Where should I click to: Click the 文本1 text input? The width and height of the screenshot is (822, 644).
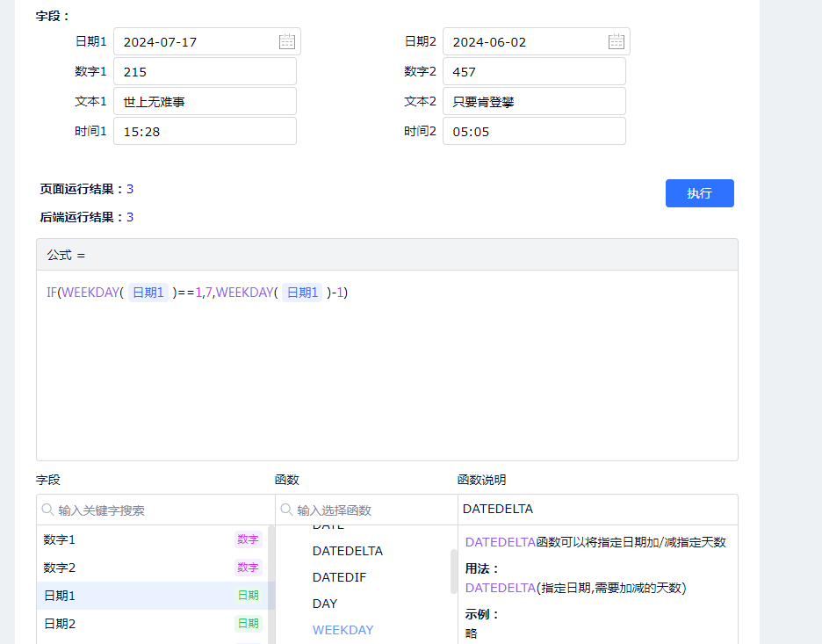click(205, 102)
